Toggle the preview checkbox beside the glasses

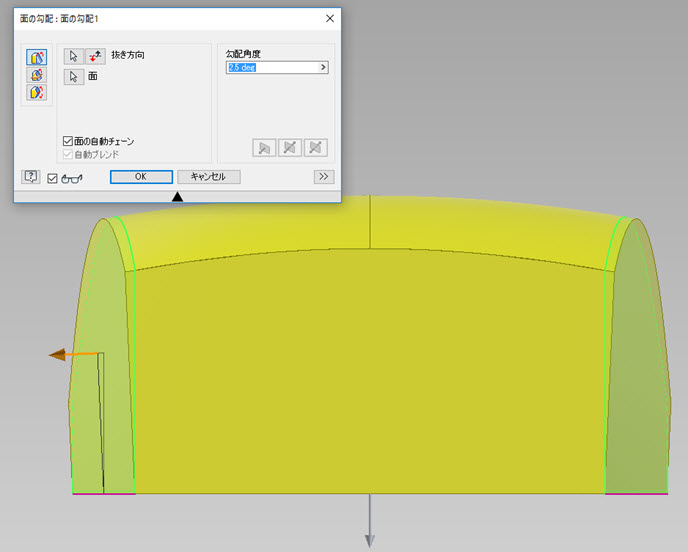coord(52,178)
